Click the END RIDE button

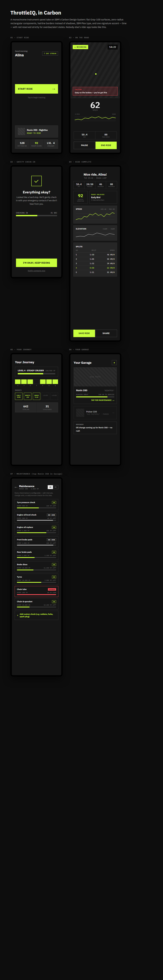point(106,145)
